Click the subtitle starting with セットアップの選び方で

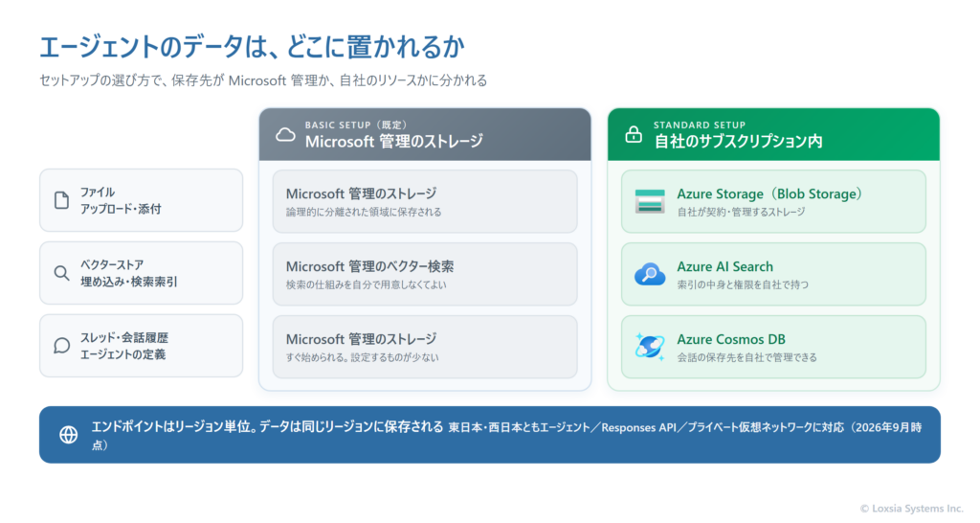pyautogui.click(x=263, y=80)
